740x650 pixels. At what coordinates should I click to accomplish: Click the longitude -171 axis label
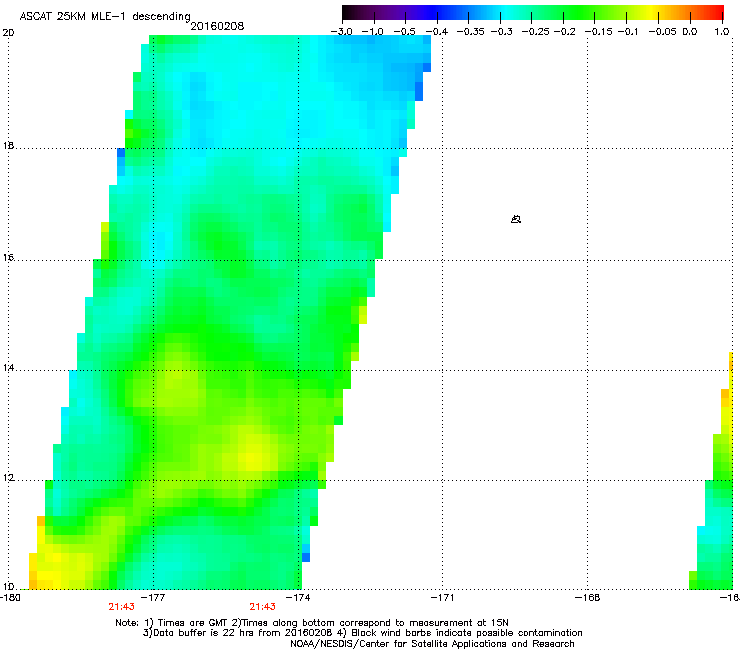[443, 598]
